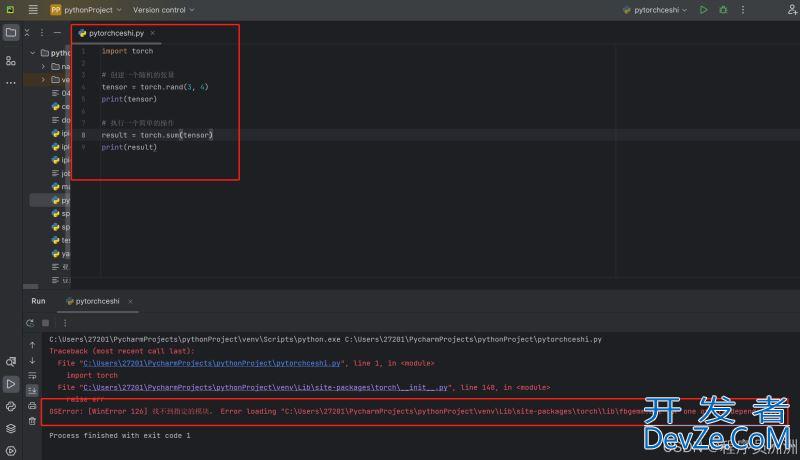This screenshot has height=460, width=800.
Task: Print the console output using printer icon
Action: [31, 406]
